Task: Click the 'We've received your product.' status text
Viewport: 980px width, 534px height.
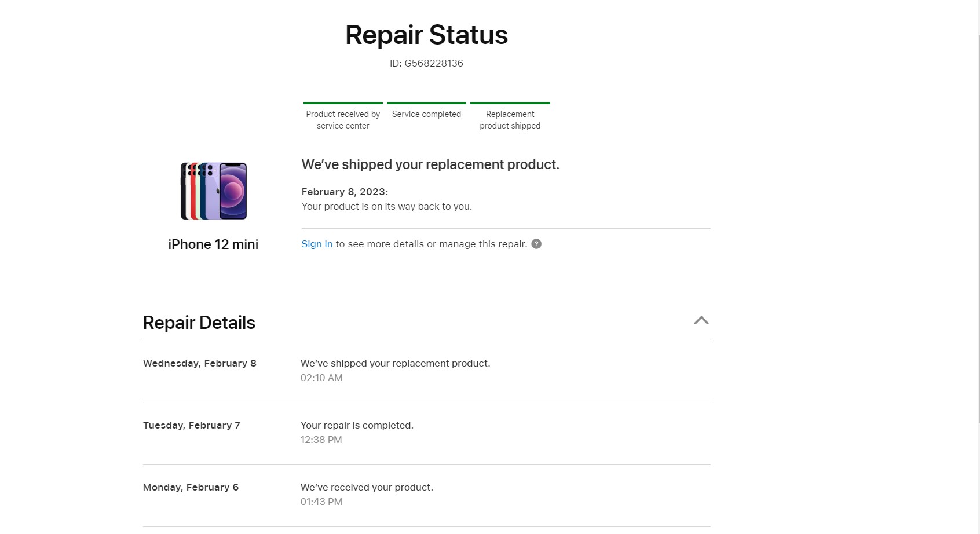Action: click(367, 487)
